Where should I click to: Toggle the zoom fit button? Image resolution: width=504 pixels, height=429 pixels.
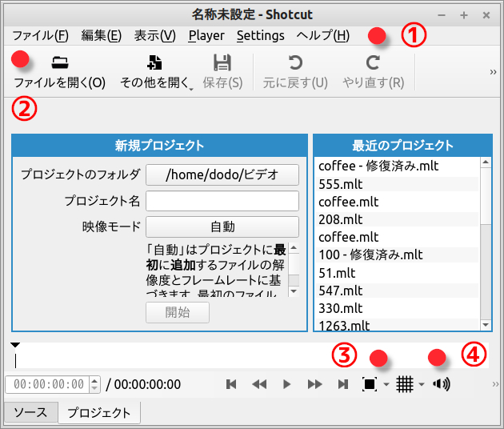pos(370,384)
